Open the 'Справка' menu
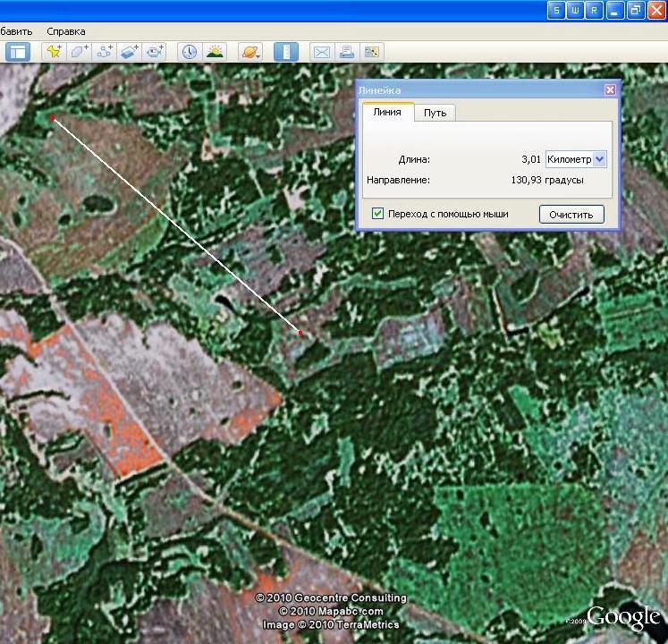Viewport: 668px width, 644px height. 65,31
